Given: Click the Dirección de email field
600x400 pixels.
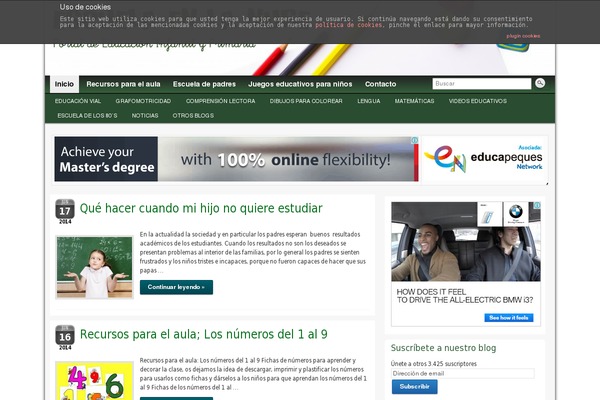Looking at the screenshot, I should [462, 374].
